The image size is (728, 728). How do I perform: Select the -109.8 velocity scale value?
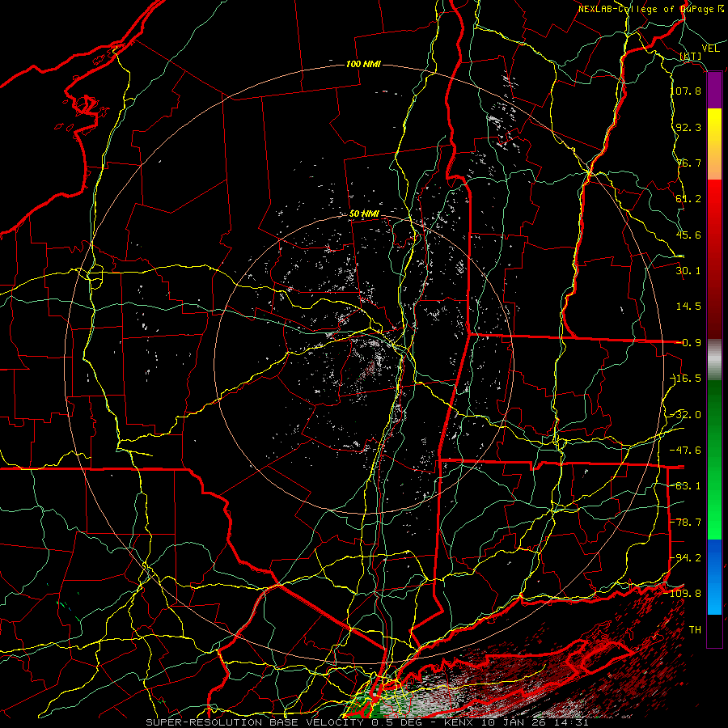pos(684,594)
